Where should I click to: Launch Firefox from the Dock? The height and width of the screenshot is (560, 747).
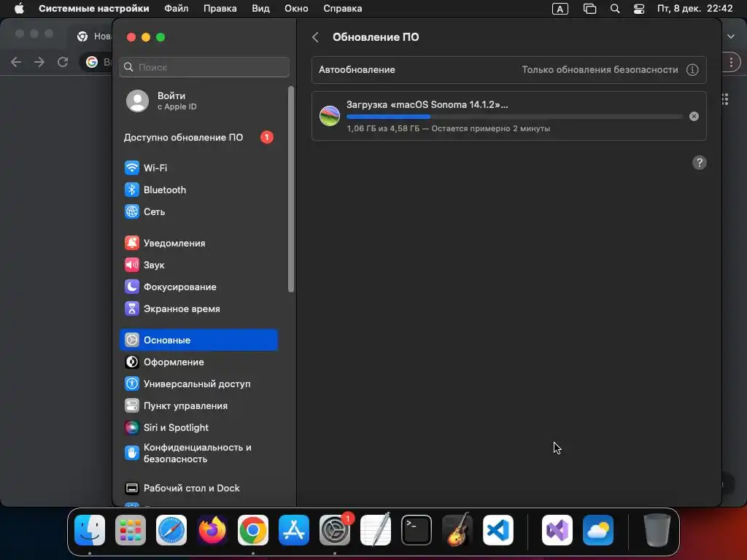click(x=212, y=530)
